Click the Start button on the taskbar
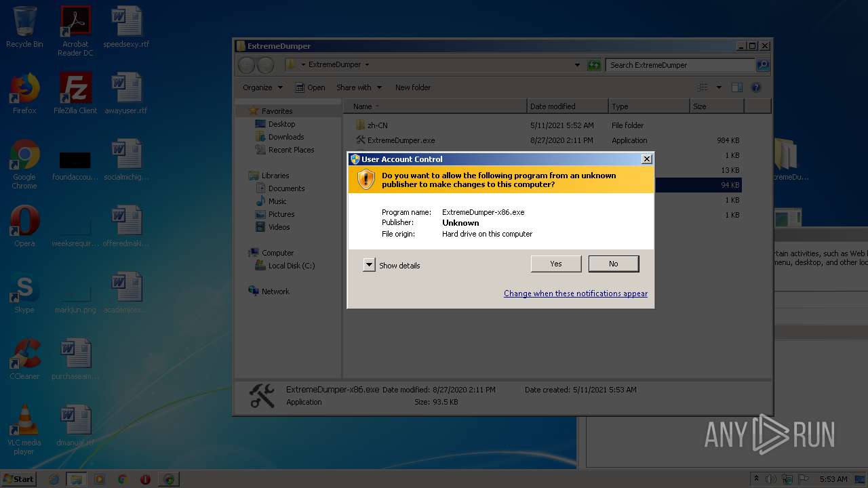 coord(18,479)
